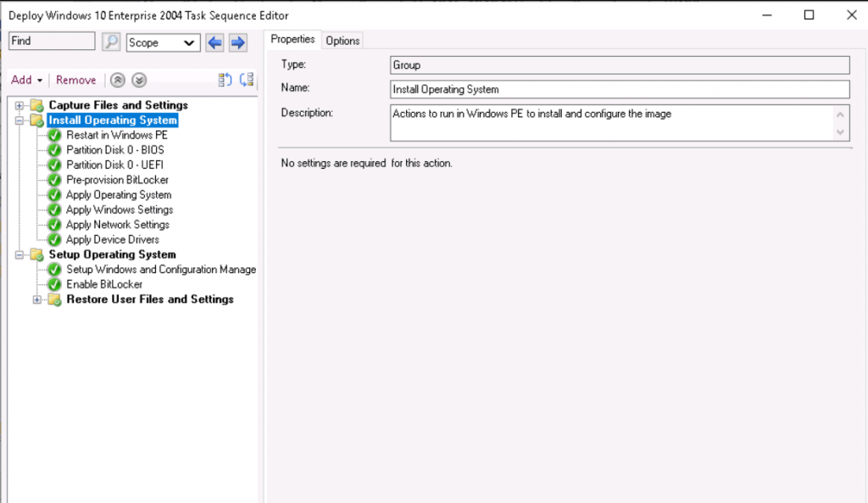Select Setup Windows and Configuration Manager step

coord(161,270)
